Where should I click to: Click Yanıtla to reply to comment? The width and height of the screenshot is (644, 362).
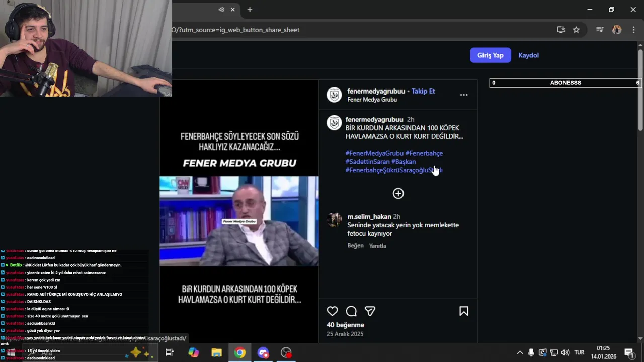pyautogui.click(x=378, y=246)
